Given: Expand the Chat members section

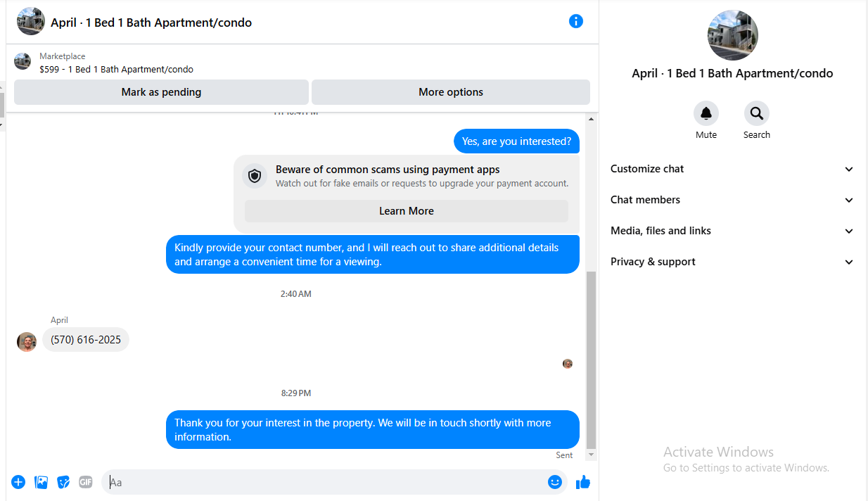Looking at the screenshot, I should (732, 200).
